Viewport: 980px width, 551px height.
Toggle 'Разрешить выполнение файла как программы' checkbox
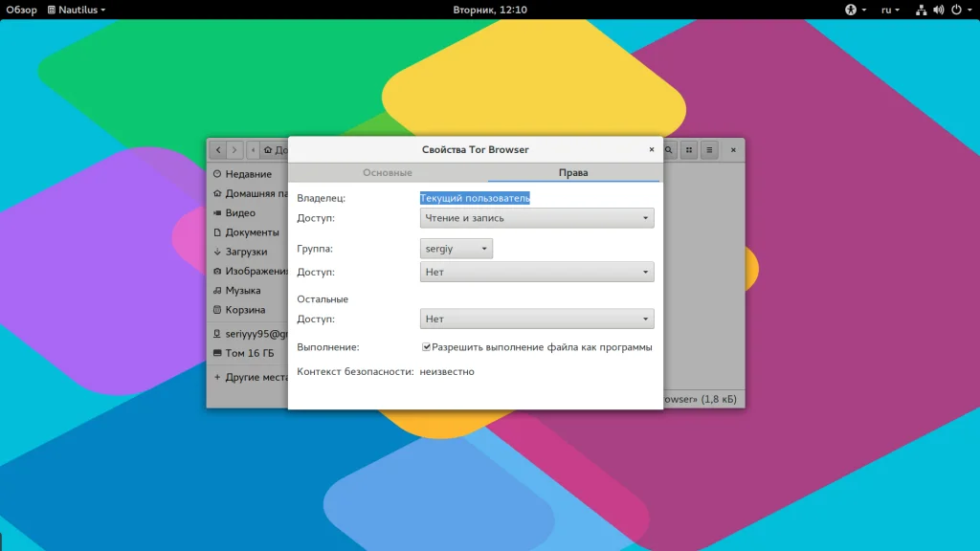(x=427, y=347)
